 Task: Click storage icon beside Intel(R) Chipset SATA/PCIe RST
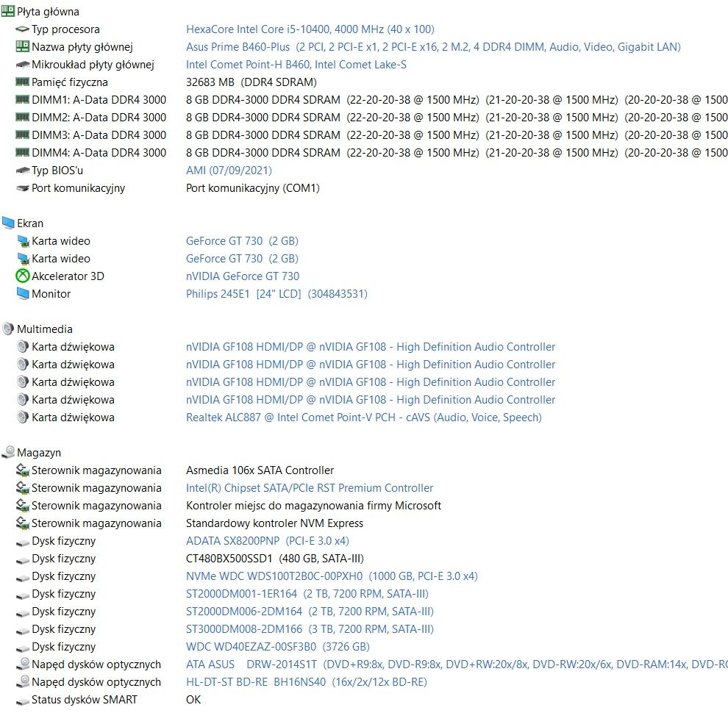pyautogui.click(x=22, y=488)
